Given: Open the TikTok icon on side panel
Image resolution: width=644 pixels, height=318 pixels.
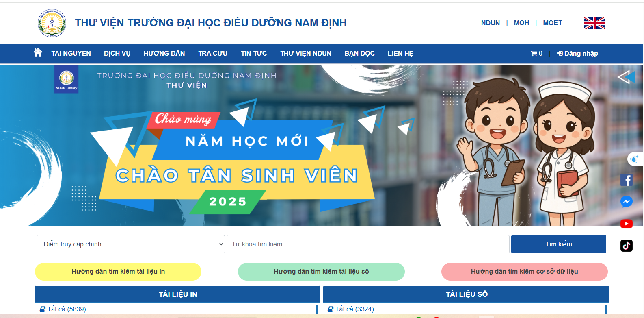Looking at the screenshot, I should point(627,246).
